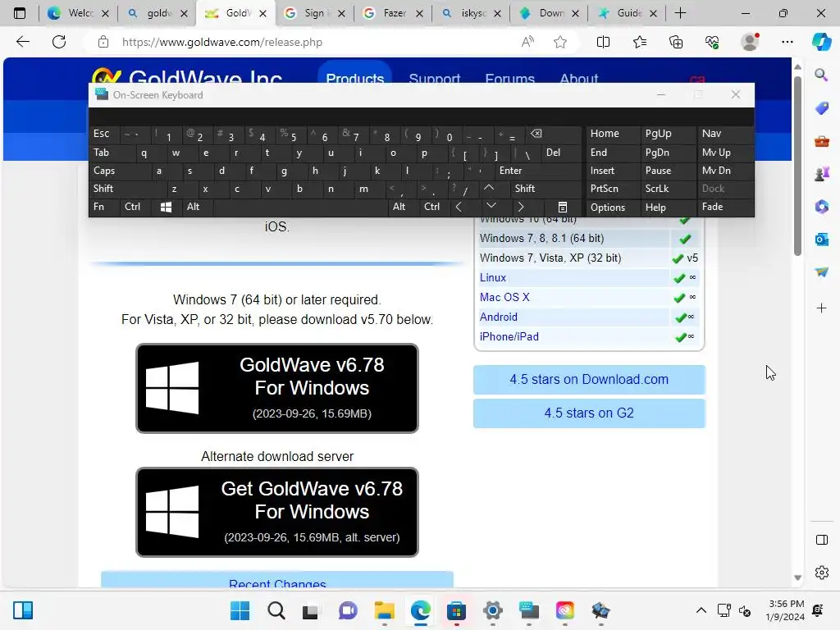This screenshot has height=630, width=840.
Task: Open 4.5 stars on Download.com link
Action: pyautogui.click(x=589, y=379)
